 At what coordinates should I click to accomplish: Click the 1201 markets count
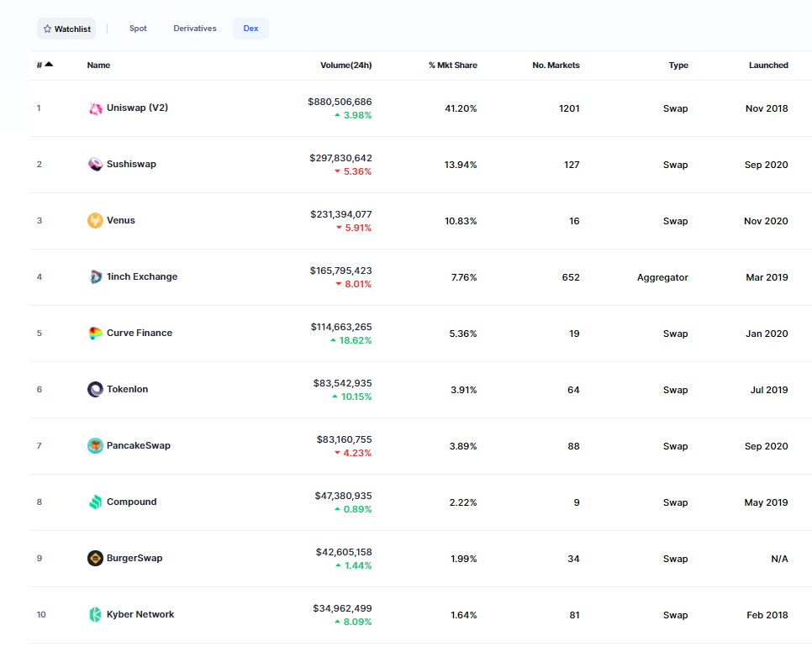click(x=569, y=108)
